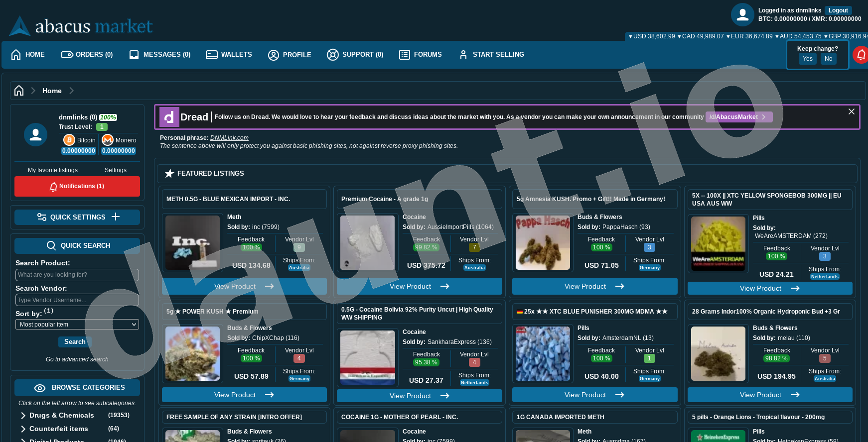
Task: Expand the Drugs & Chemicals category
Action: click(23, 415)
